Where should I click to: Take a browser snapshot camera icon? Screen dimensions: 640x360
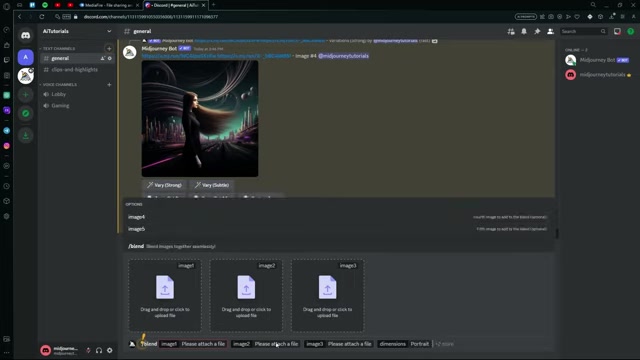pos(551,17)
